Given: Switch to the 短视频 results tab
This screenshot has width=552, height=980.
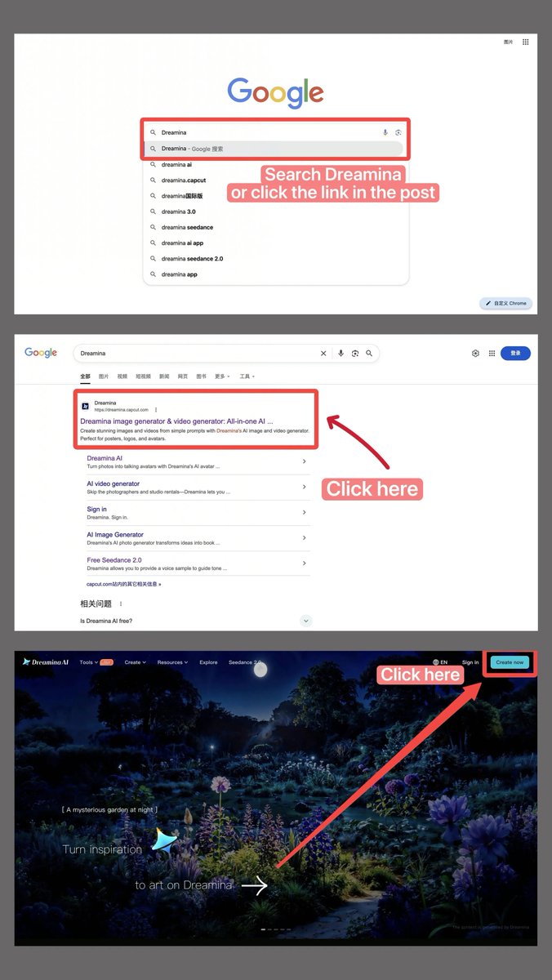Looking at the screenshot, I should [143, 376].
